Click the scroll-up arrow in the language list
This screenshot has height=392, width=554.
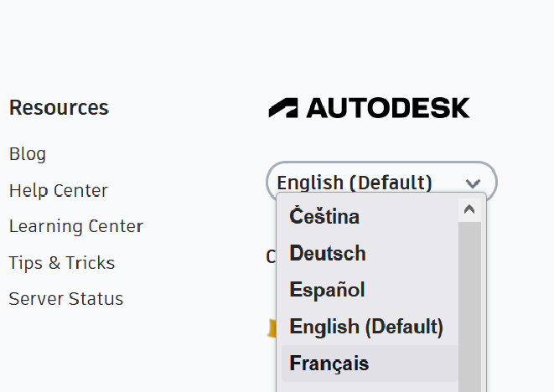click(x=469, y=209)
